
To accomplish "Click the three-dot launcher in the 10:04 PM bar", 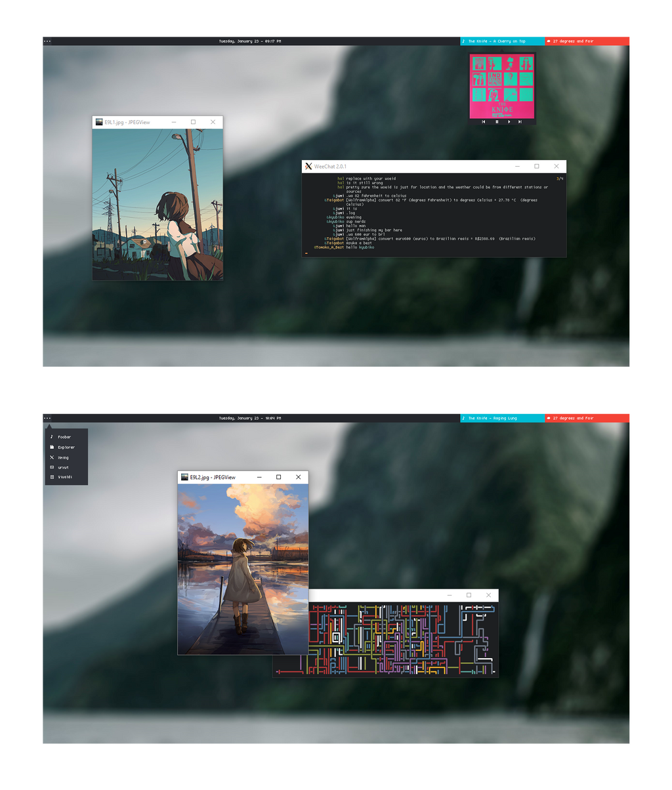I will [47, 418].
